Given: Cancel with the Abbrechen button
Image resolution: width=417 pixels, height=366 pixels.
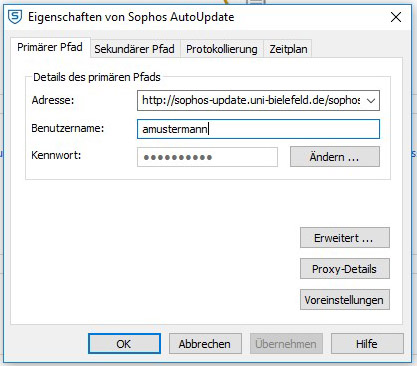Looking at the screenshot, I should point(205,344).
